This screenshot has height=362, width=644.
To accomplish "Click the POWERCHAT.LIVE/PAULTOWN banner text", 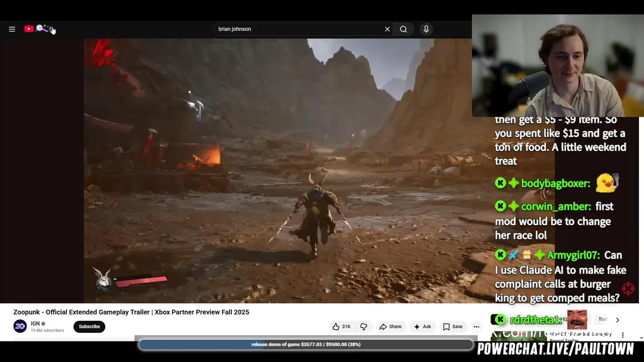I will [555, 349].
